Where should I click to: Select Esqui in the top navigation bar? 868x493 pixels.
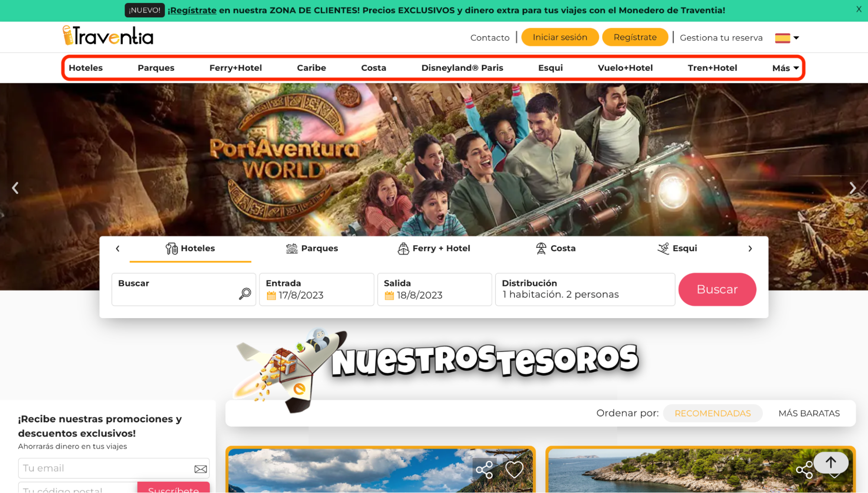(550, 68)
